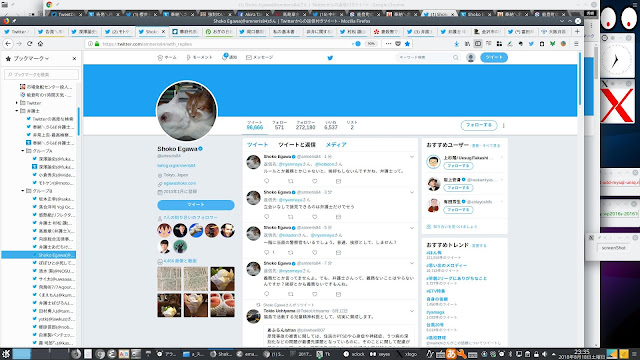This screenshot has width=640, height=360.
Task: Open more options beside follow button
Action: 504,125
